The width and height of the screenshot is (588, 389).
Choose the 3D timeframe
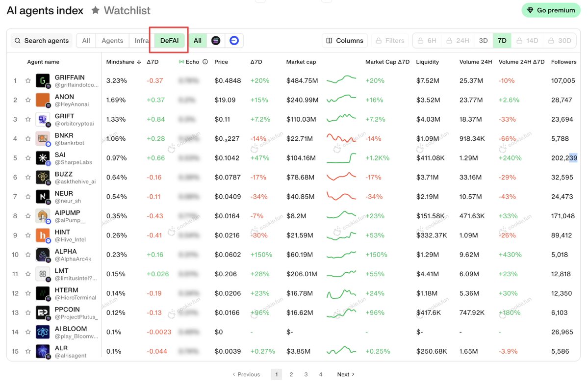[484, 41]
